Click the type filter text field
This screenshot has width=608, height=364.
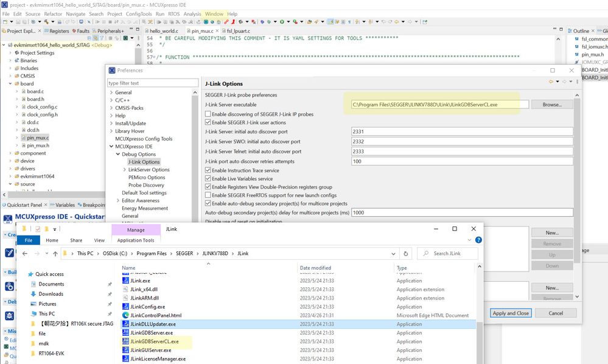click(x=153, y=83)
